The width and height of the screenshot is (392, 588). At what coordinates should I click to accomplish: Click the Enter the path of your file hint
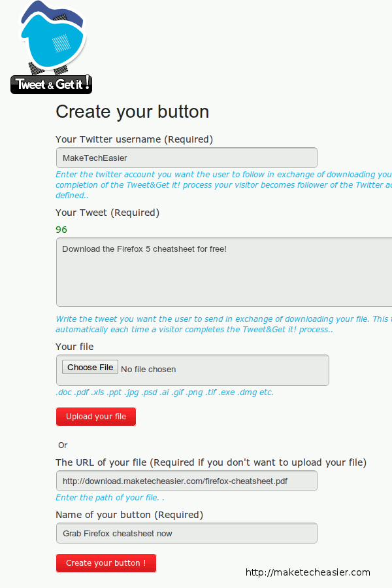pos(110,498)
